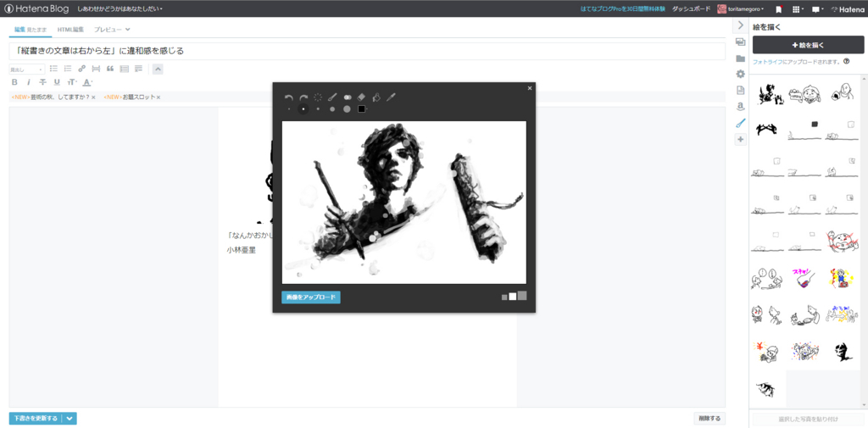Open the font size dropdown
Viewport: 868px width, 428px height.
pyautogui.click(x=72, y=82)
